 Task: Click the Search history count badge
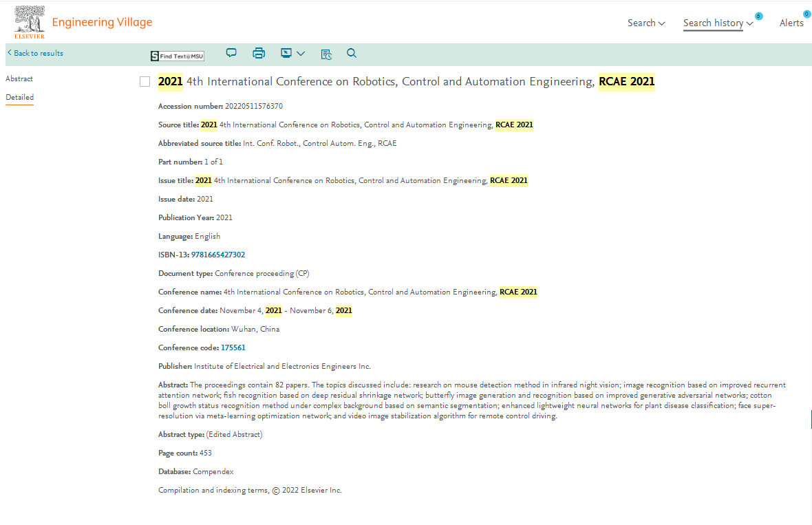point(758,16)
